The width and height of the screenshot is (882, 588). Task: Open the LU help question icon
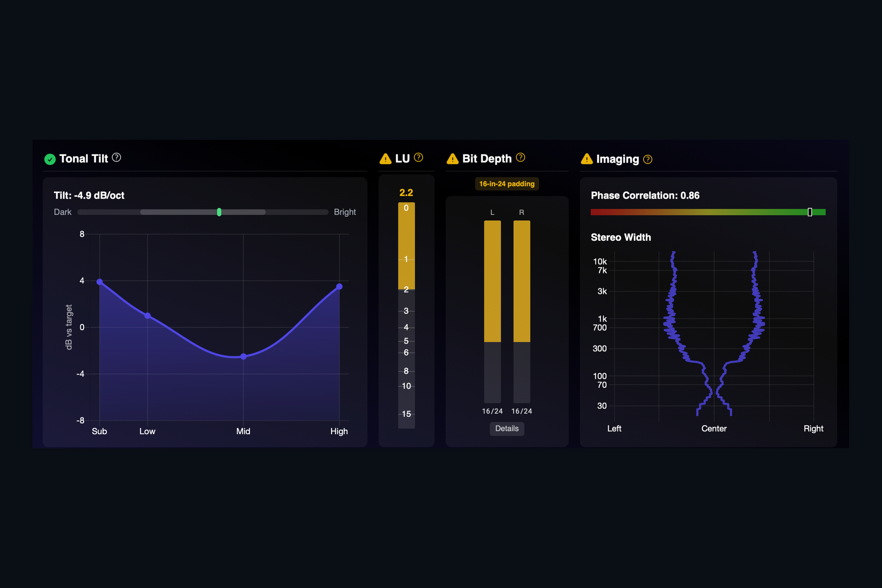click(x=418, y=157)
